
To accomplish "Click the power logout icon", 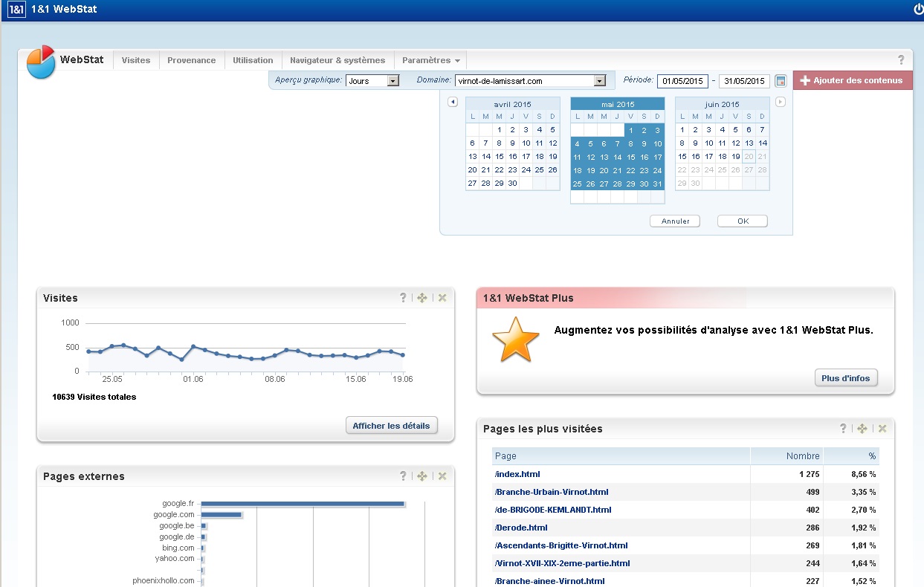I will click(x=917, y=10).
